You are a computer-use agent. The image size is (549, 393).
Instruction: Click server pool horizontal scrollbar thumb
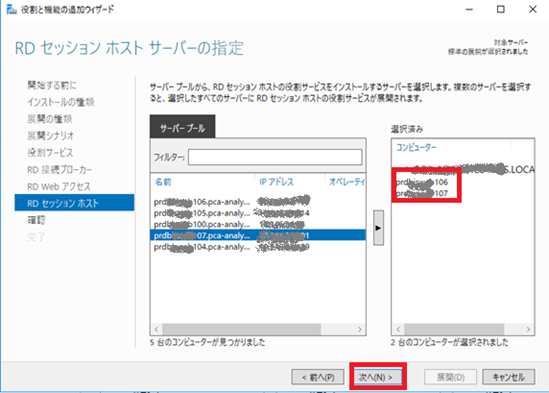[241, 329]
